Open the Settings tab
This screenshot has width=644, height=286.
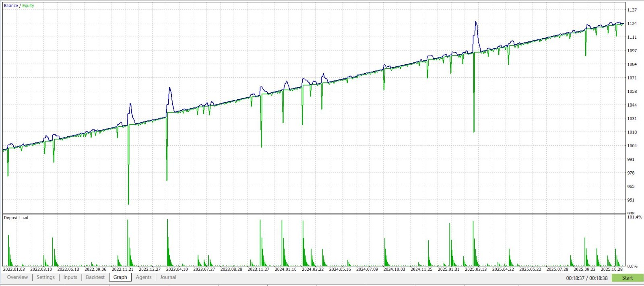(45, 277)
